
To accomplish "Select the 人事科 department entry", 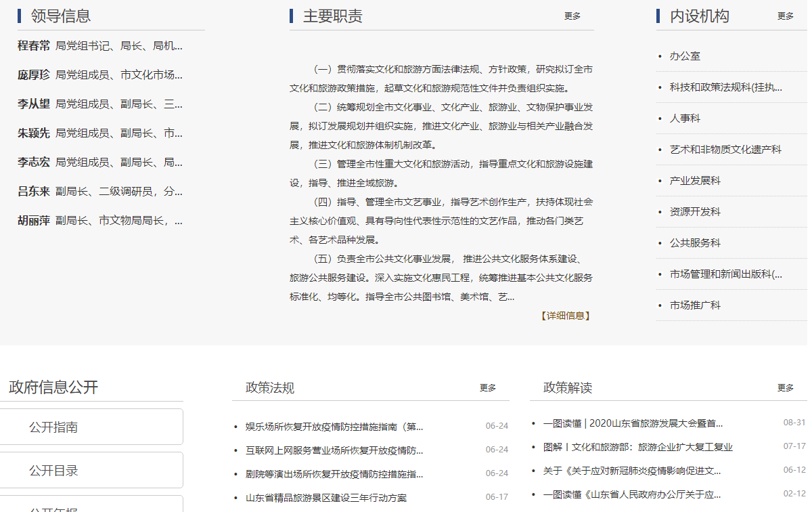I will [685, 119].
